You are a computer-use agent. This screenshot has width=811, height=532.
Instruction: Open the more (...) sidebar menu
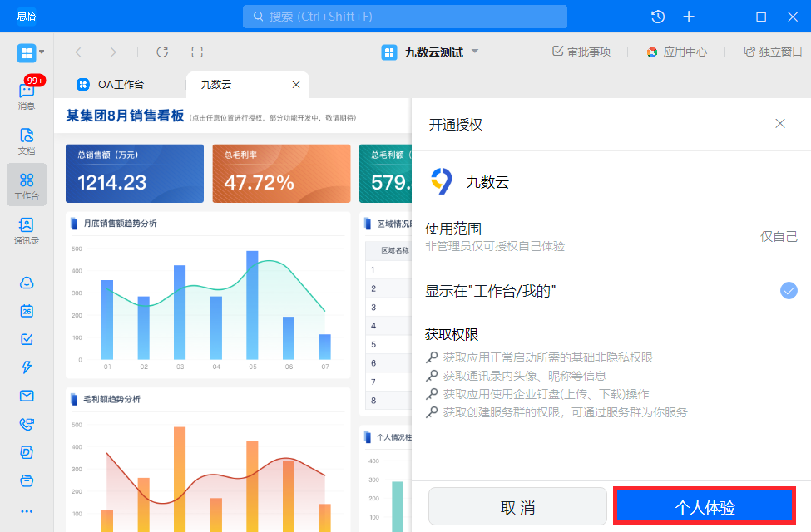pyautogui.click(x=27, y=511)
